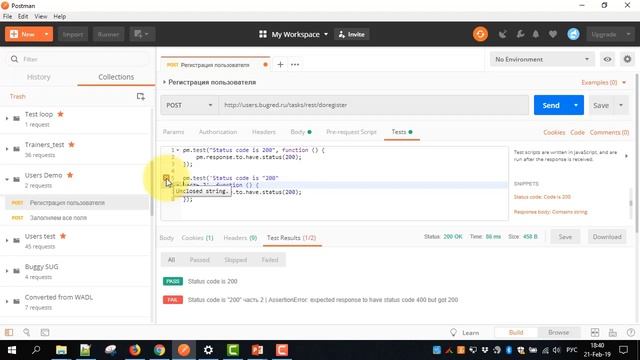Open the Trash link in sidebar
Image resolution: width=640 pixels, height=360 pixels.
18,96
